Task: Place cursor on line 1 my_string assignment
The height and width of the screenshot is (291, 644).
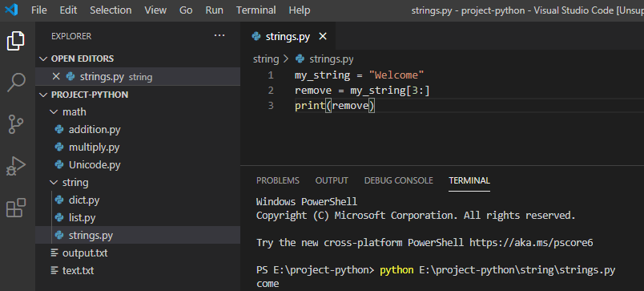Action: point(359,75)
